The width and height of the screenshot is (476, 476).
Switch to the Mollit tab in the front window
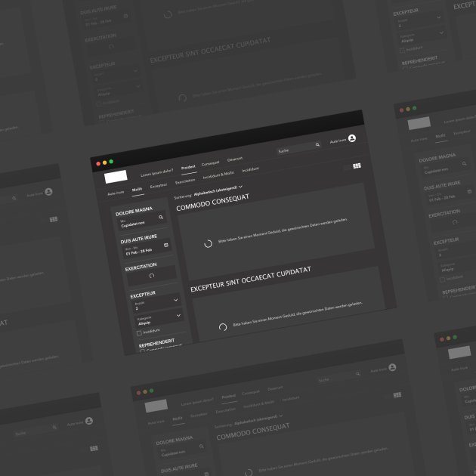pos(137,190)
